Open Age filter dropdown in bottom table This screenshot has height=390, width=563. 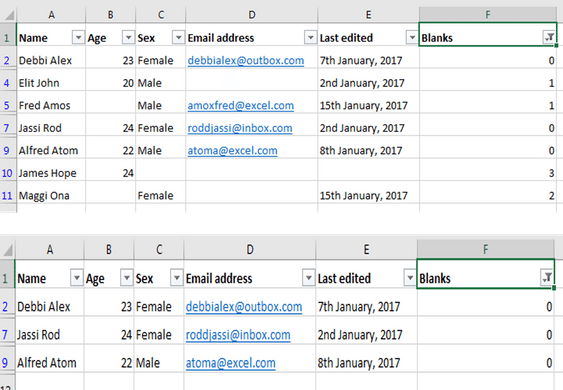coord(126,278)
